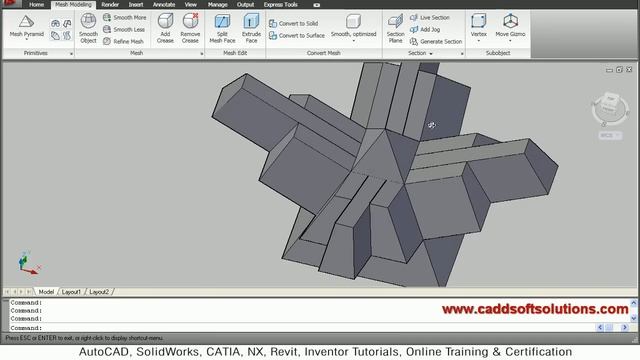Open the Vertex filter dropdown arrow
This screenshot has height=360, width=640.
478,40
